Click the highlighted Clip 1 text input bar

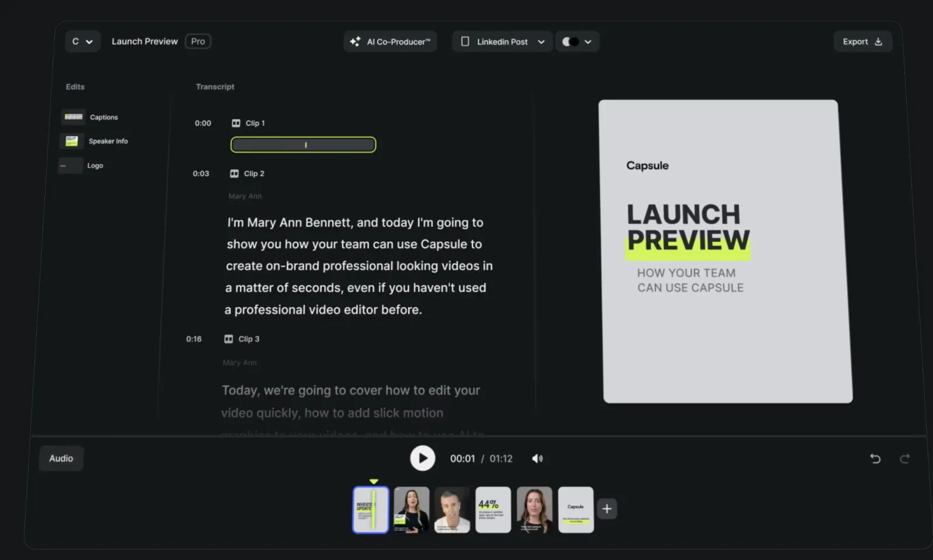(303, 145)
